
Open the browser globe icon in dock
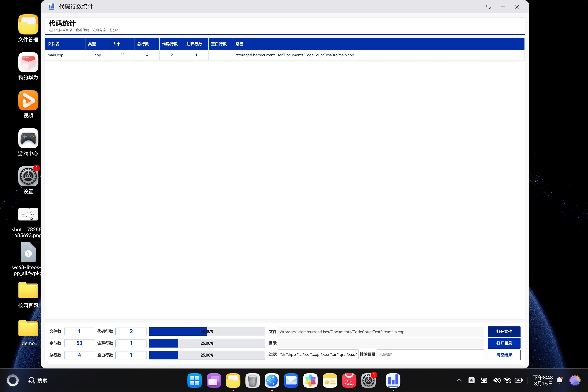(272, 381)
